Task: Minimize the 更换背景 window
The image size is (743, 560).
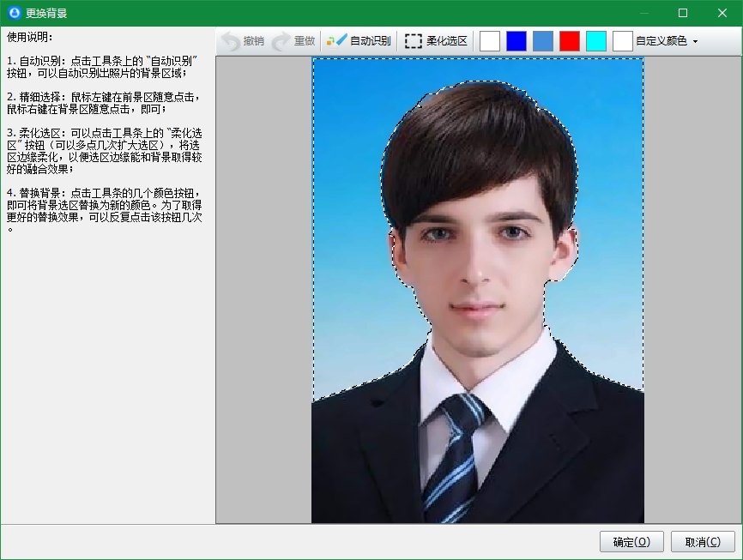Action: coord(643,12)
